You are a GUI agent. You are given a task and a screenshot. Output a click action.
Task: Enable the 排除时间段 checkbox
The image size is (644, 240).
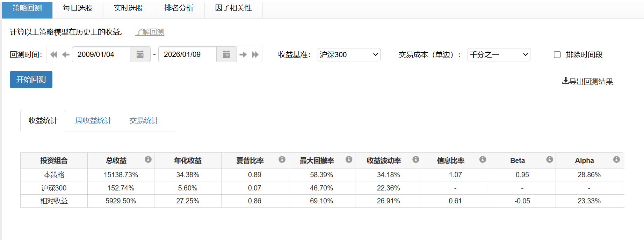click(557, 55)
